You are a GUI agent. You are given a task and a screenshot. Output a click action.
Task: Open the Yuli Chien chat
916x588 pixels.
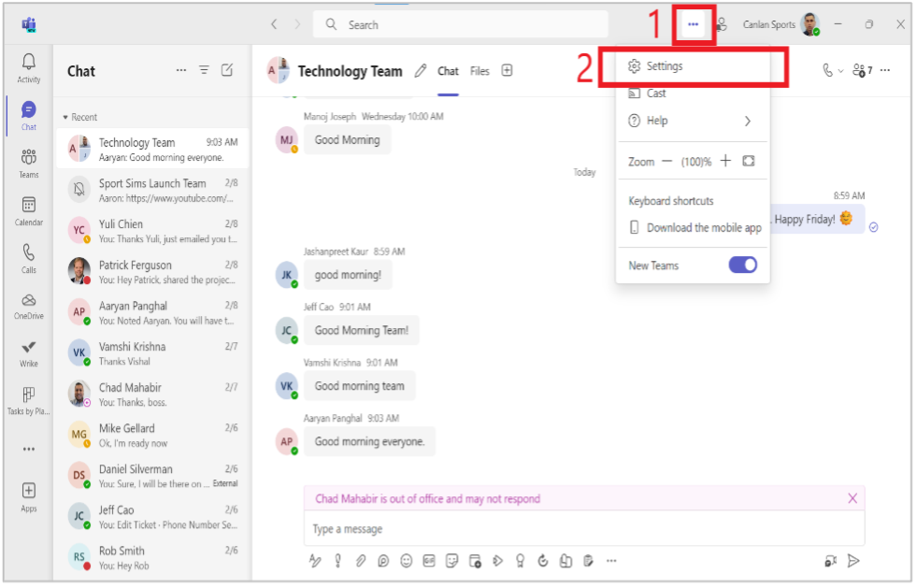[x=152, y=232]
